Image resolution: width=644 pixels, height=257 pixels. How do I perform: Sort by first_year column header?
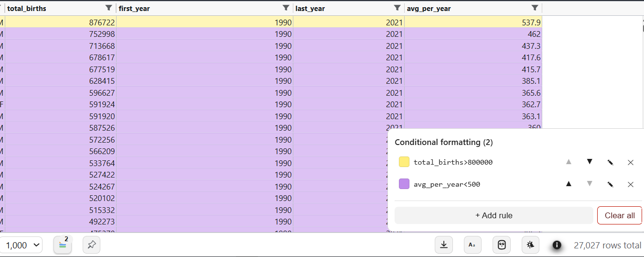click(134, 9)
